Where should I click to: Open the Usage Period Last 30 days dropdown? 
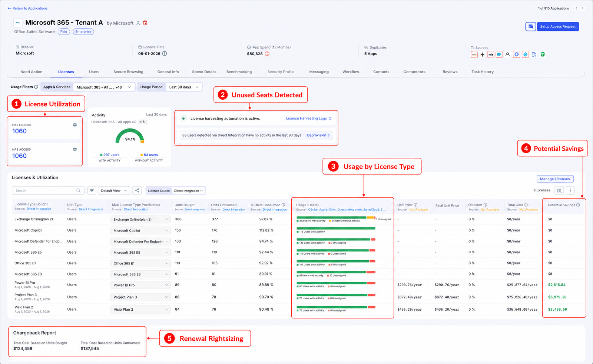click(x=184, y=87)
